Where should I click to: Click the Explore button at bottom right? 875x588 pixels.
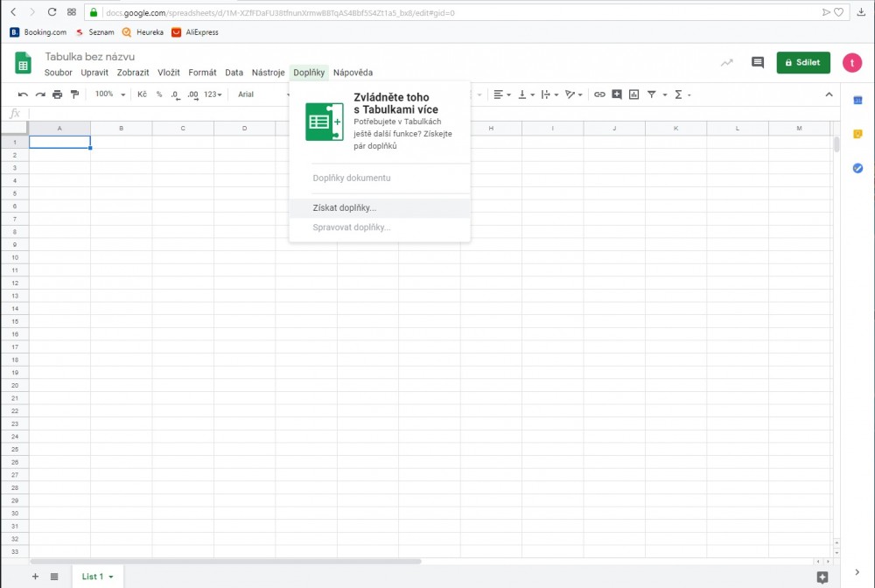tap(822, 577)
